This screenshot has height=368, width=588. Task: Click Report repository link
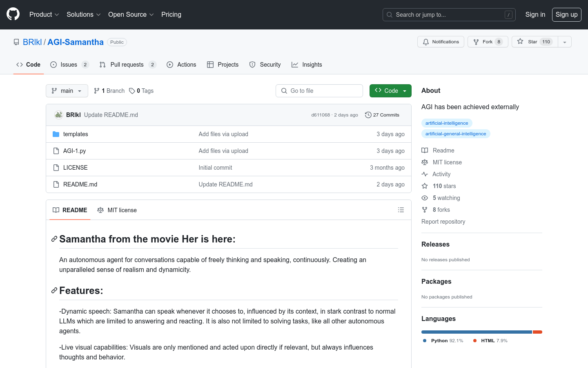[x=443, y=222]
